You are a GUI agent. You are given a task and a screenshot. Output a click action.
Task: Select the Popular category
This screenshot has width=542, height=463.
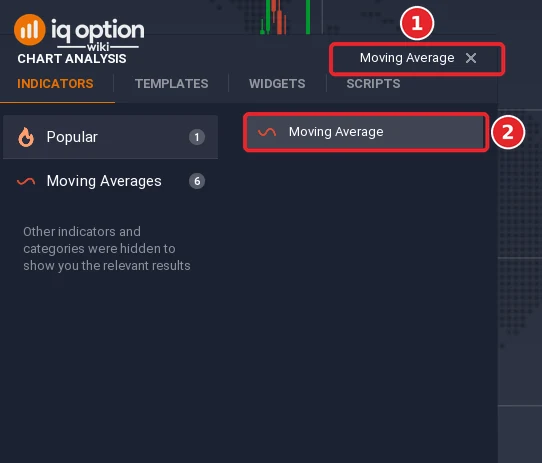[110, 137]
